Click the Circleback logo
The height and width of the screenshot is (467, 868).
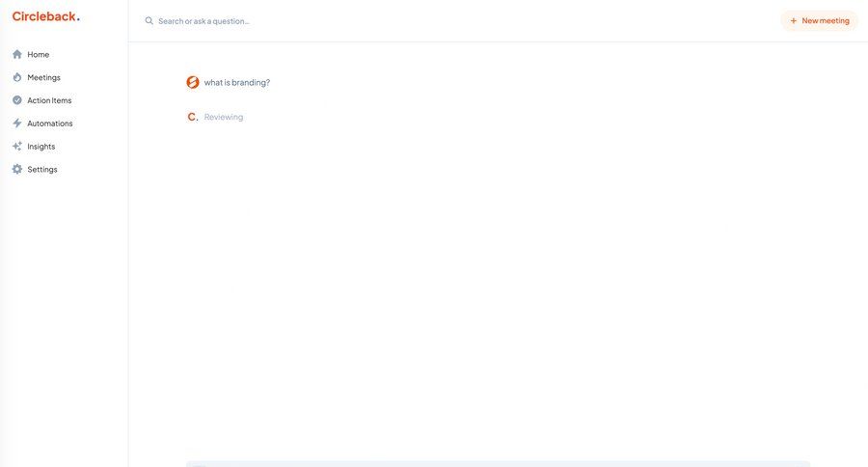click(x=45, y=16)
